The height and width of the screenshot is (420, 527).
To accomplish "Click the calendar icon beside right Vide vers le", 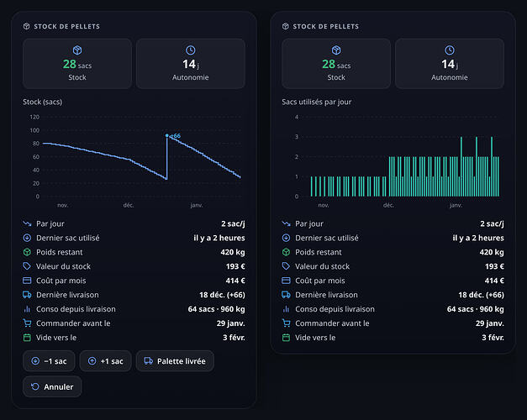I will click(x=286, y=338).
